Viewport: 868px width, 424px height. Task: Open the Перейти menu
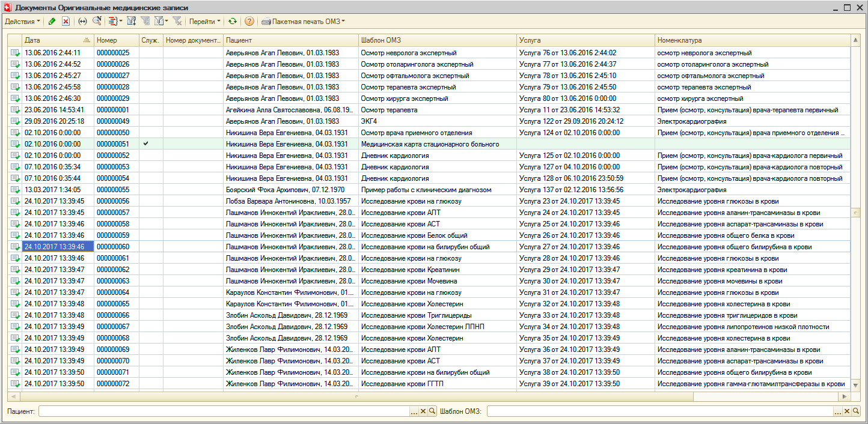point(204,21)
